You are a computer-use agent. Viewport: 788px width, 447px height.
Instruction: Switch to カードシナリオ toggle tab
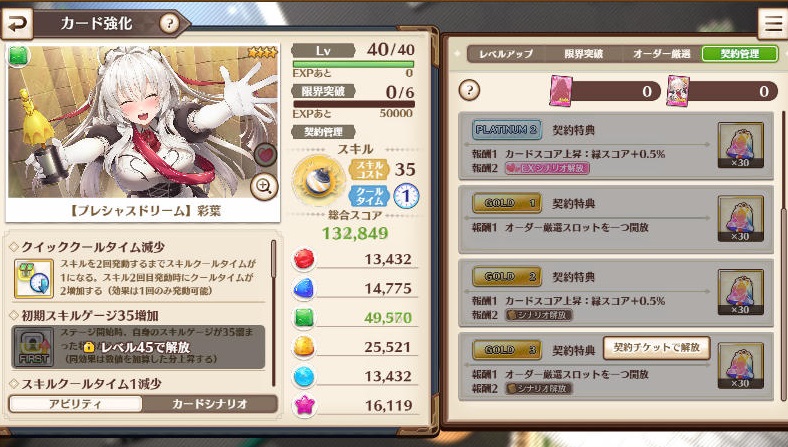click(x=210, y=404)
